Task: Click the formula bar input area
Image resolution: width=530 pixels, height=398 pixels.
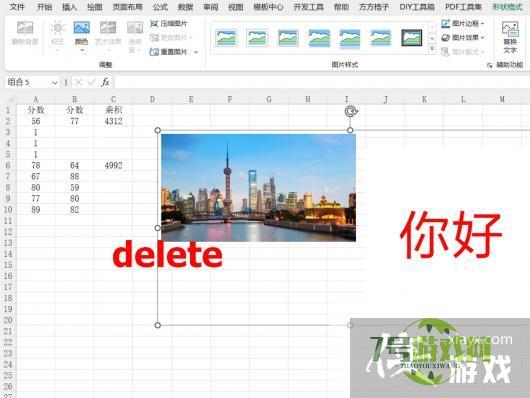Action: tap(322, 82)
